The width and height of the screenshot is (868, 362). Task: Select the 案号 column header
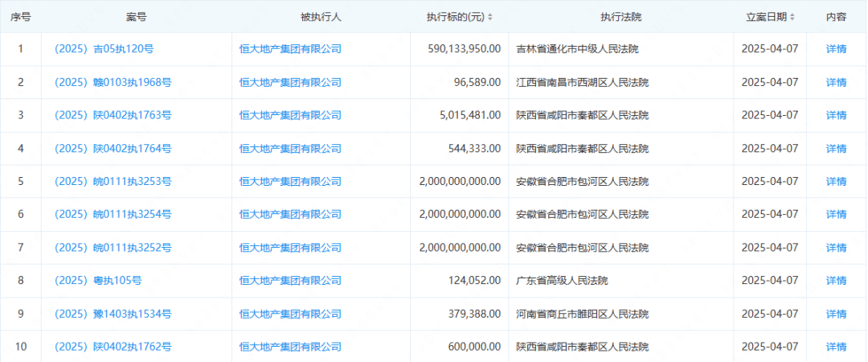tap(136, 17)
